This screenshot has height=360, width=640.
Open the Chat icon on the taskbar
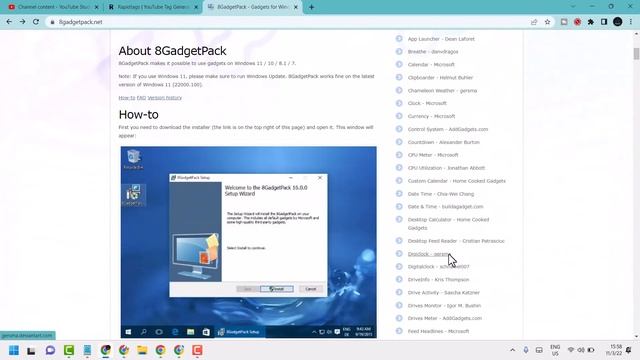coord(50,350)
